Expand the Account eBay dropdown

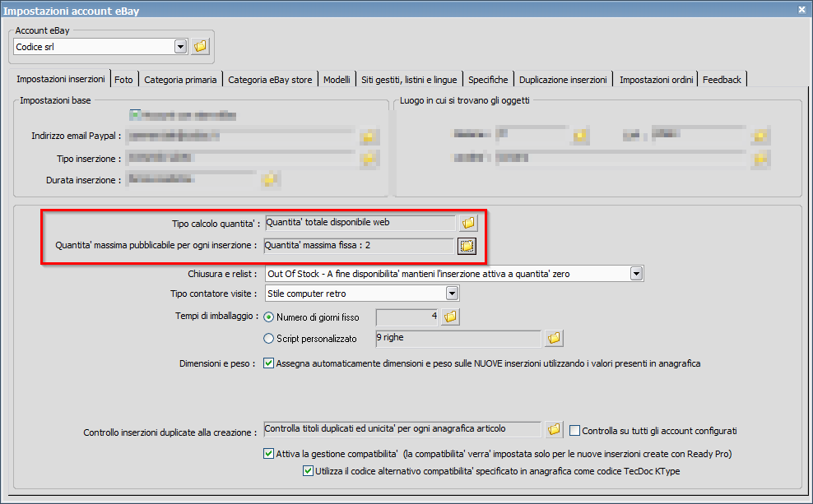pyautogui.click(x=180, y=47)
